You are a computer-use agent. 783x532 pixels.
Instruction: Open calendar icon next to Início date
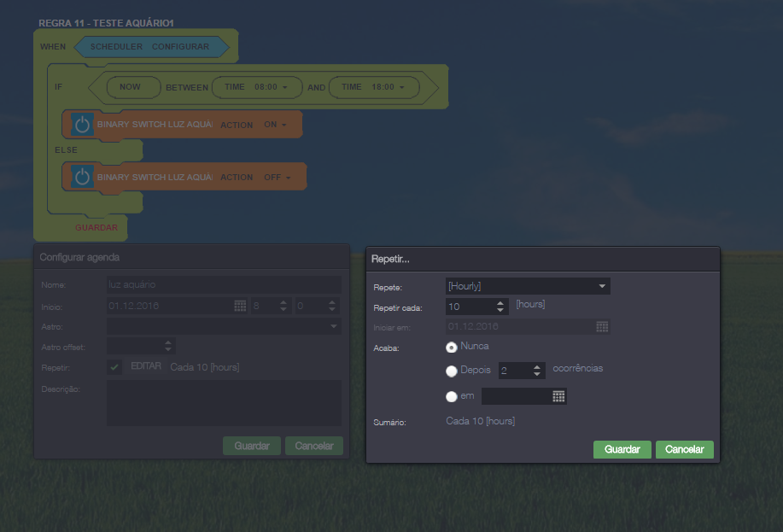240,306
